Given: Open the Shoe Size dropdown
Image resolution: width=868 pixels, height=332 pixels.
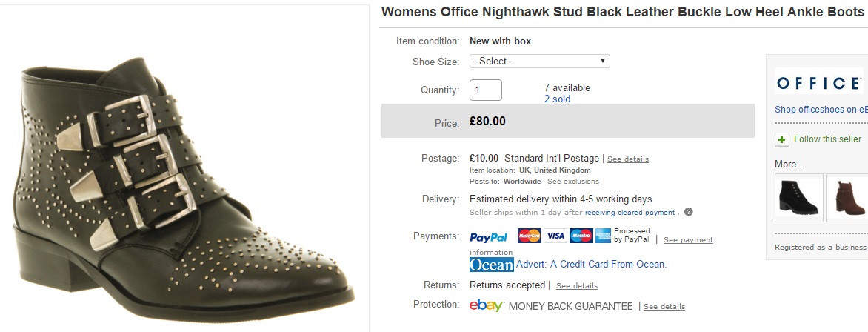Looking at the screenshot, I should pyautogui.click(x=539, y=61).
